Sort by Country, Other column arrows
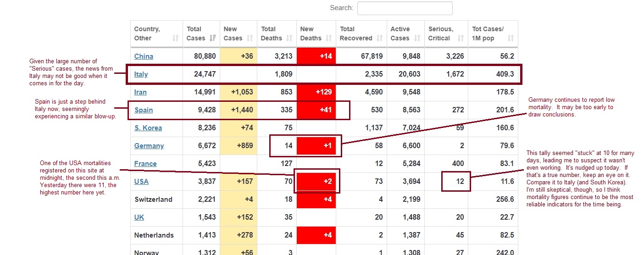 point(175,39)
